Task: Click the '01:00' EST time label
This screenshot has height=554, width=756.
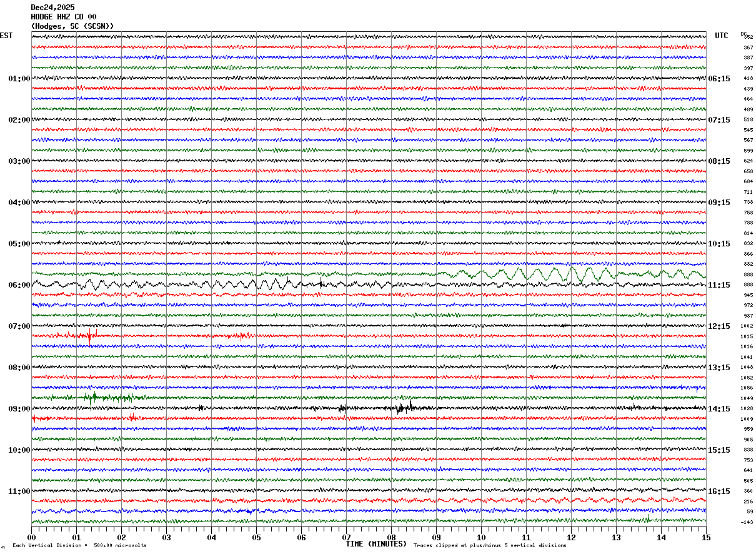Action: click(19, 79)
